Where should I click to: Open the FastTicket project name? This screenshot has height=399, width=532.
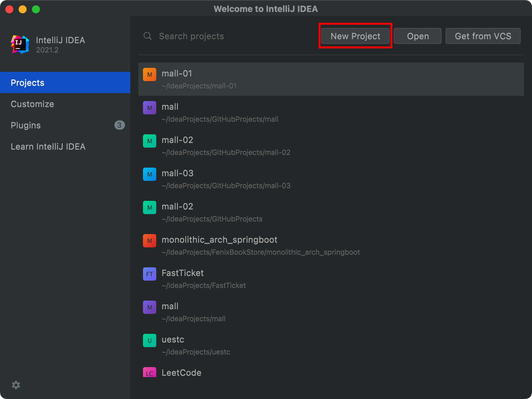(x=183, y=273)
